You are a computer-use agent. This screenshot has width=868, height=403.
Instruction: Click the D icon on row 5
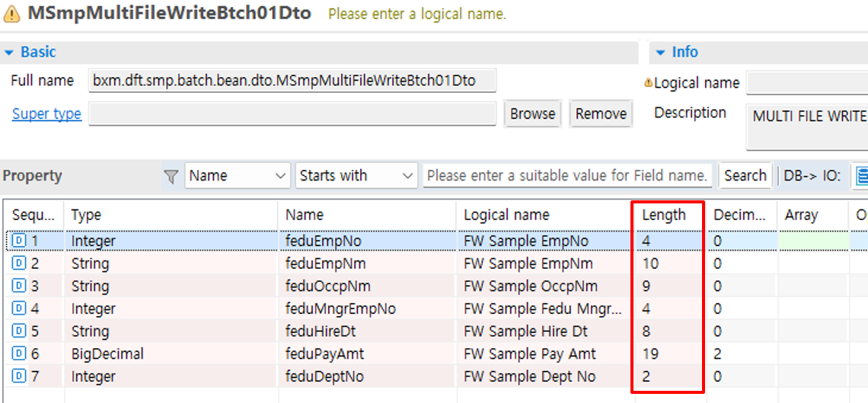[x=19, y=331]
